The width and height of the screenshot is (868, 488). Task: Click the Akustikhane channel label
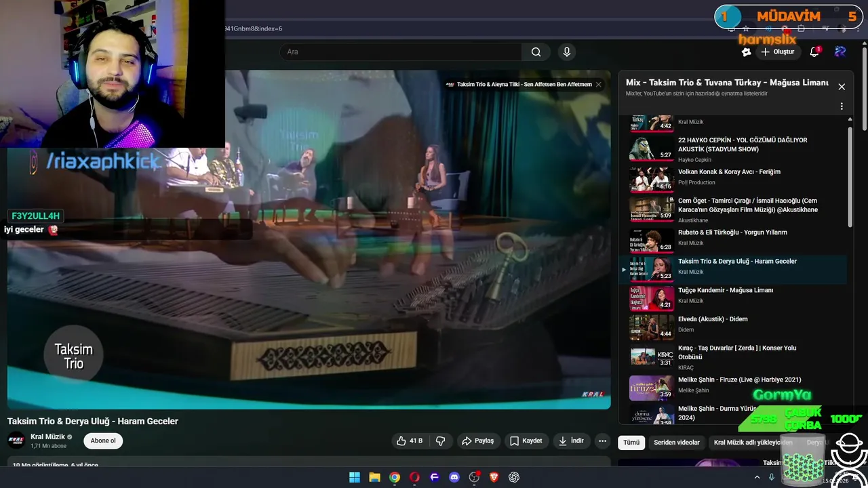[693, 220]
